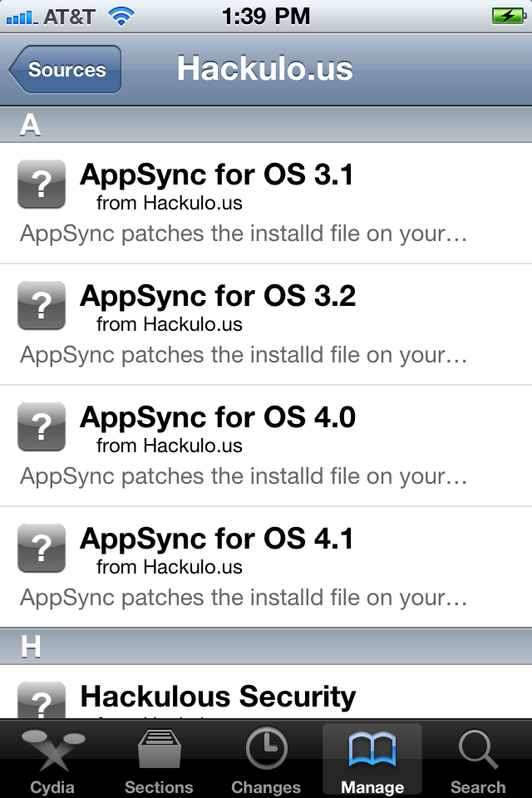Open the Search tab
532x798 pixels.
click(x=478, y=759)
